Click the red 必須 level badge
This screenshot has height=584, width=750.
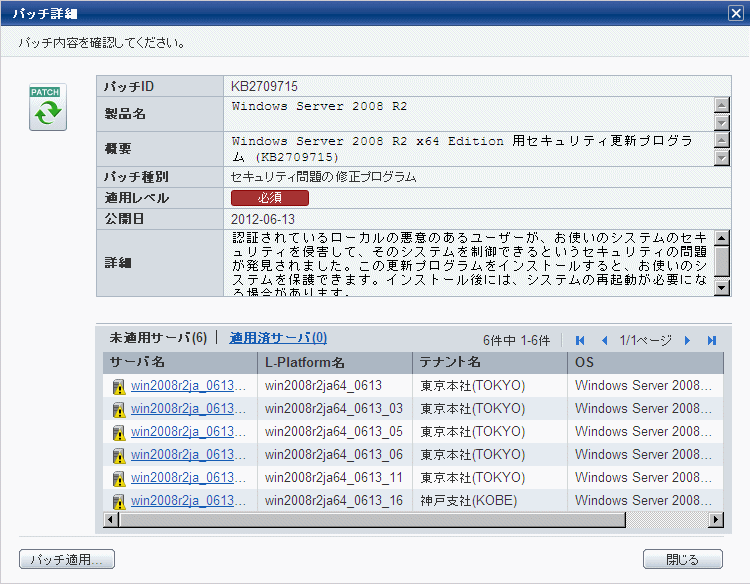[270, 198]
